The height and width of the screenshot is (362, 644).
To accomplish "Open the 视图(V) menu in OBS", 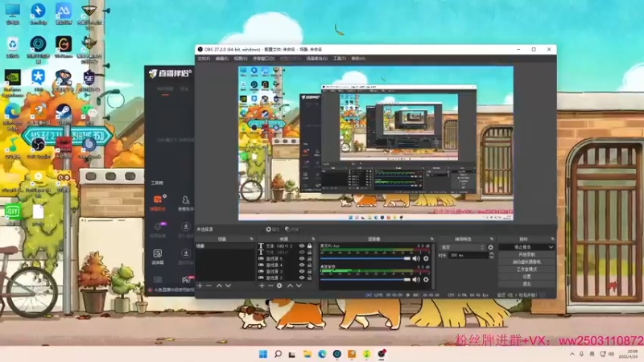I will click(241, 59).
